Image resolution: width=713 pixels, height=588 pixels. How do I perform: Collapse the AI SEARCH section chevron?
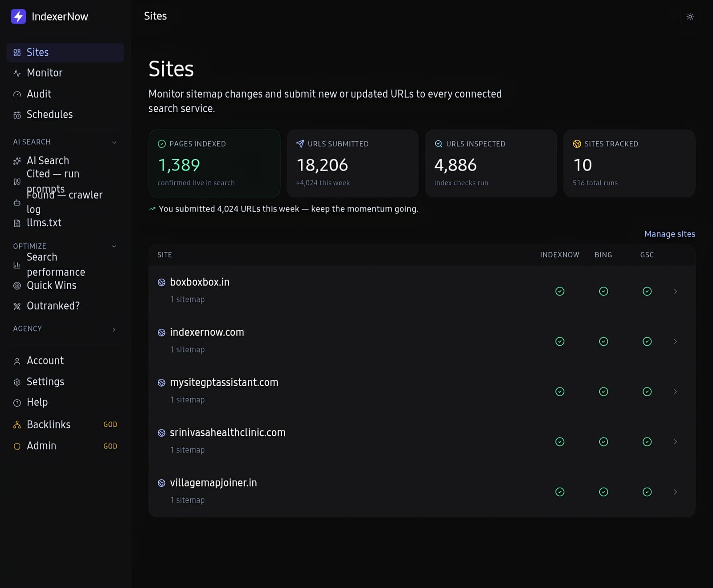pyautogui.click(x=114, y=143)
